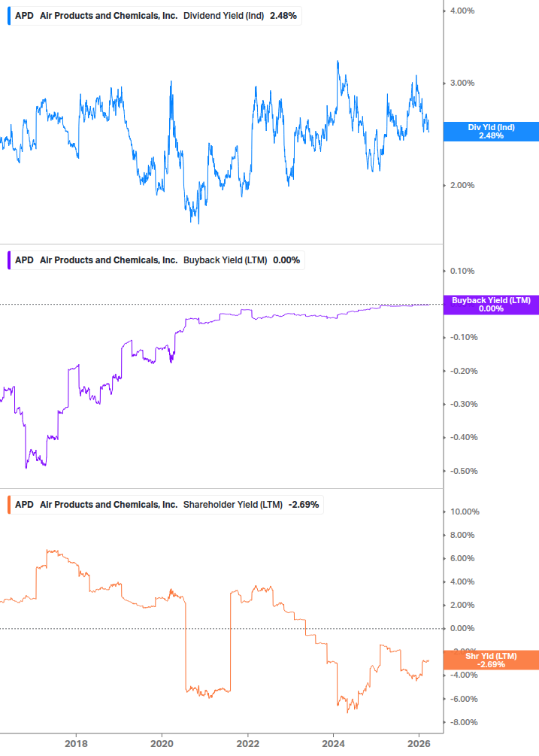Click the -0.10% tick on buyback yield axis
Screen dimensions: 539x756
click(x=465, y=337)
